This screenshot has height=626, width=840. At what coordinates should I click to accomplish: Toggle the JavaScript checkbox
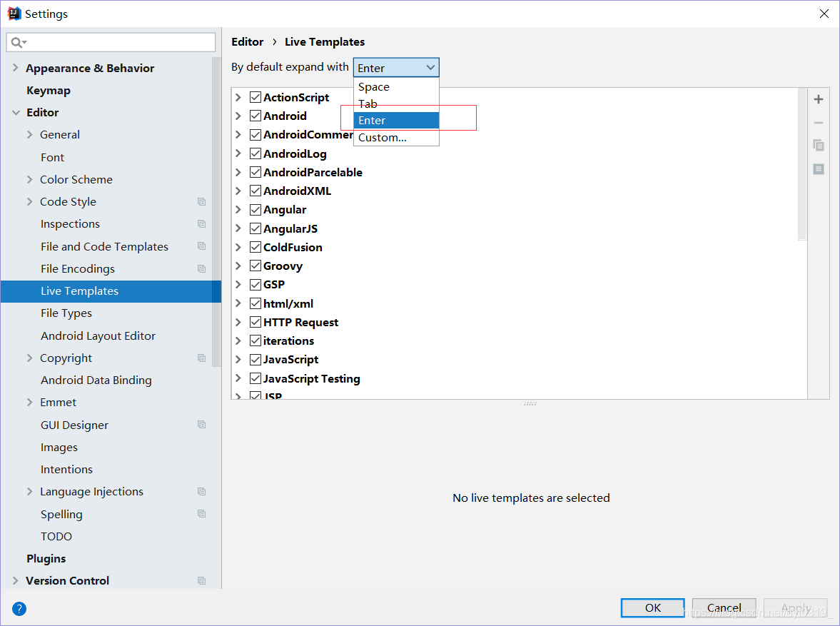point(255,360)
